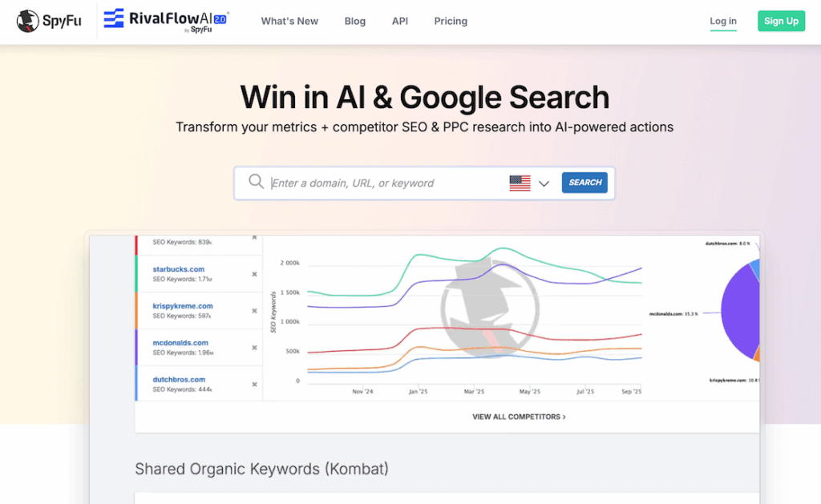The width and height of the screenshot is (821, 504).
Task: Open the Pricing page
Action: [451, 21]
